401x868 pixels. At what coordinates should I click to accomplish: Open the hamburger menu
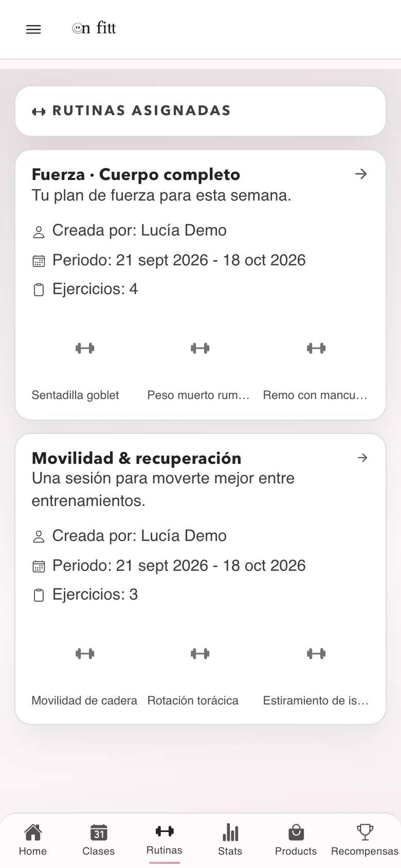pyautogui.click(x=33, y=29)
